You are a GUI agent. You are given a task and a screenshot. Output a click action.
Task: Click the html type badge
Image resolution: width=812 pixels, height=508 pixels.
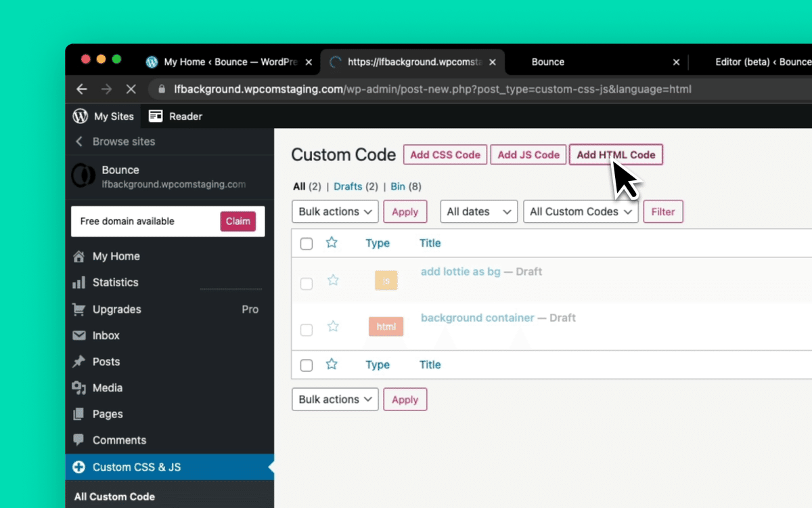(x=386, y=326)
